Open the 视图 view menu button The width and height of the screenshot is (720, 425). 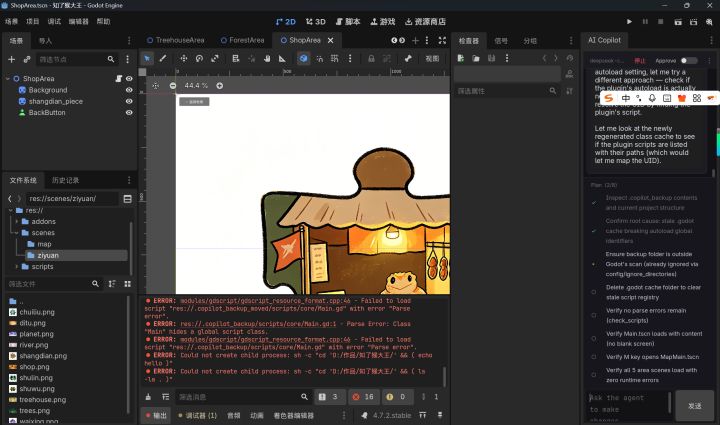coord(432,59)
